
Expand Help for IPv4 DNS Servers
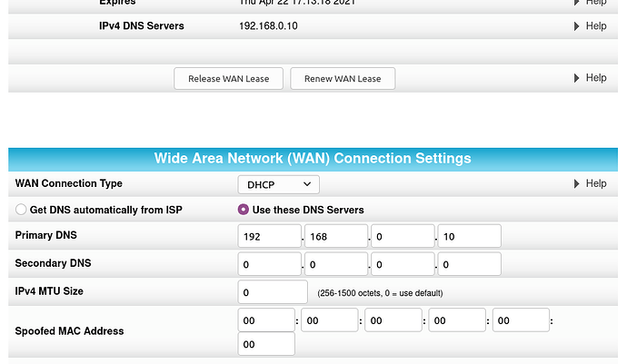591,26
